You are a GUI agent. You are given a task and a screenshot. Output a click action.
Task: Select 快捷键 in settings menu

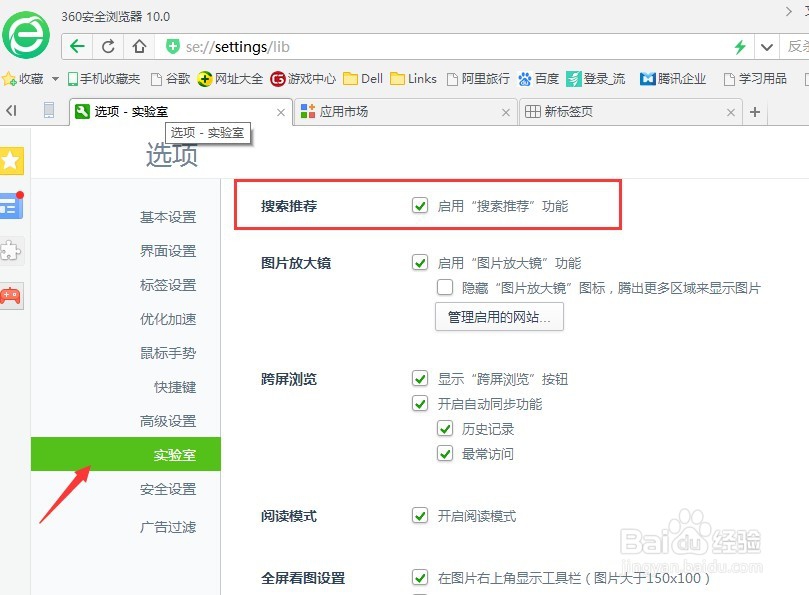pyautogui.click(x=175, y=388)
